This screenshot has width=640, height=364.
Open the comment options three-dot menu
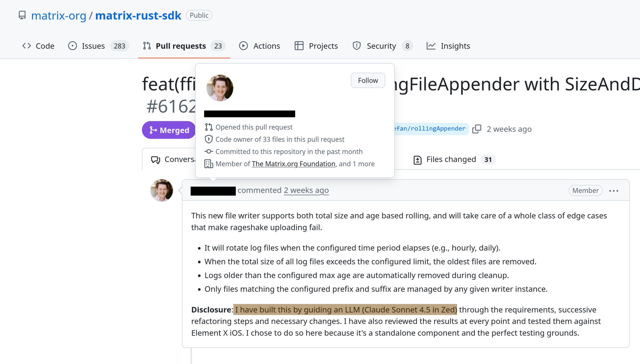614,191
